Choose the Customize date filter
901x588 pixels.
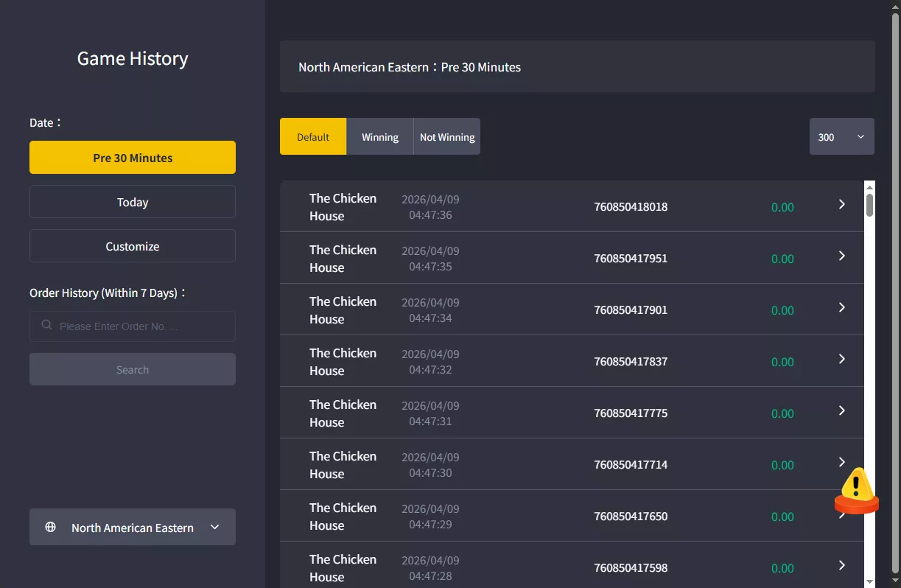tap(133, 246)
